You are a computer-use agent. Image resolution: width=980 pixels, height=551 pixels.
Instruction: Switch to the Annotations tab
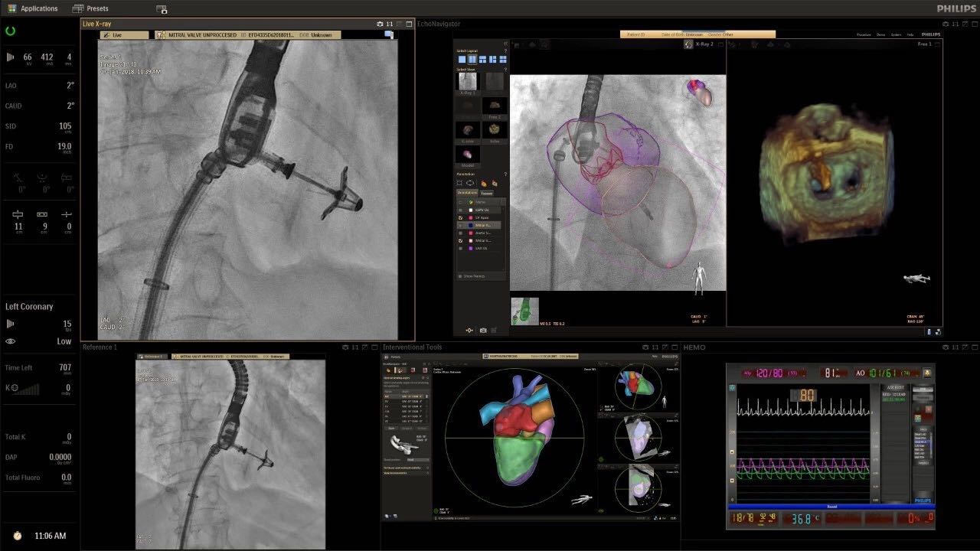466,193
